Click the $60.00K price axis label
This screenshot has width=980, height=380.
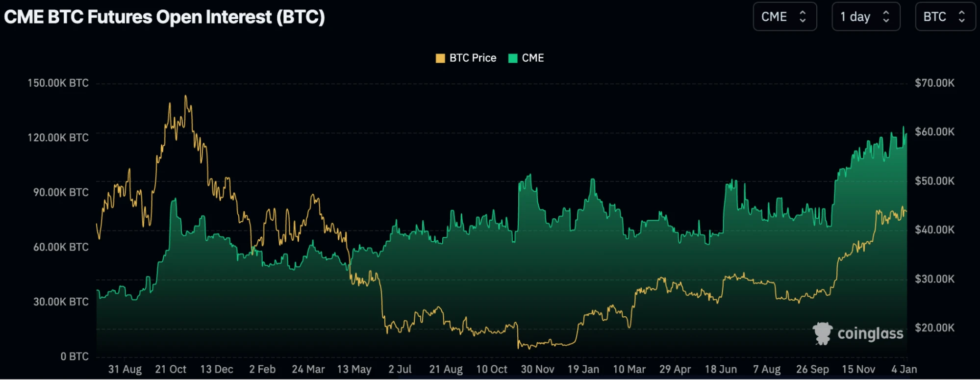coord(935,131)
